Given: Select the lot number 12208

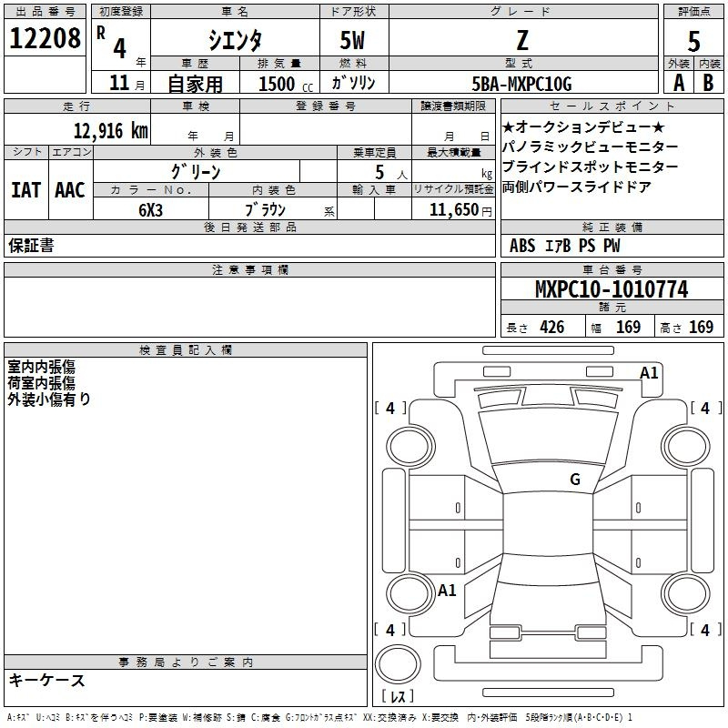Looking at the screenshot, I should tap(45, 40).
